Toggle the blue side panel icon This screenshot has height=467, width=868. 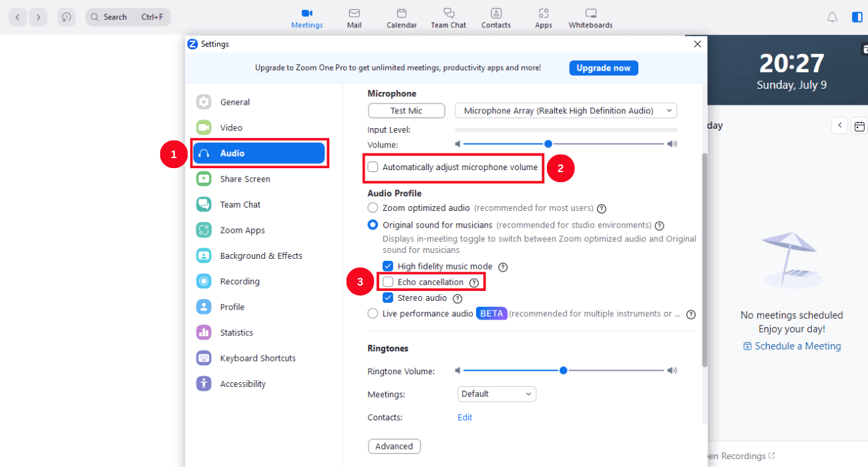click(857, 17)
